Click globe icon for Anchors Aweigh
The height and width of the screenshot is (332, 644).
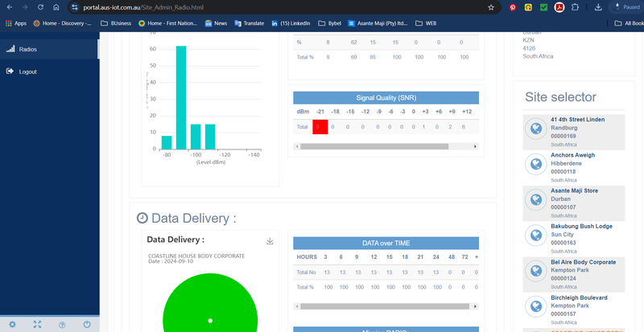click(x=535, y=164)
